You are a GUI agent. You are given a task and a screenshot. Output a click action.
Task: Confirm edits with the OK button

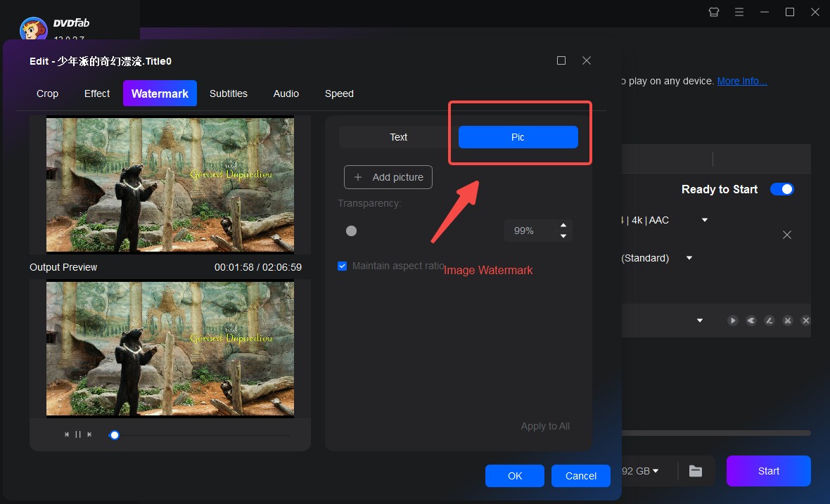pyautogui.click(x=514, y=476)
